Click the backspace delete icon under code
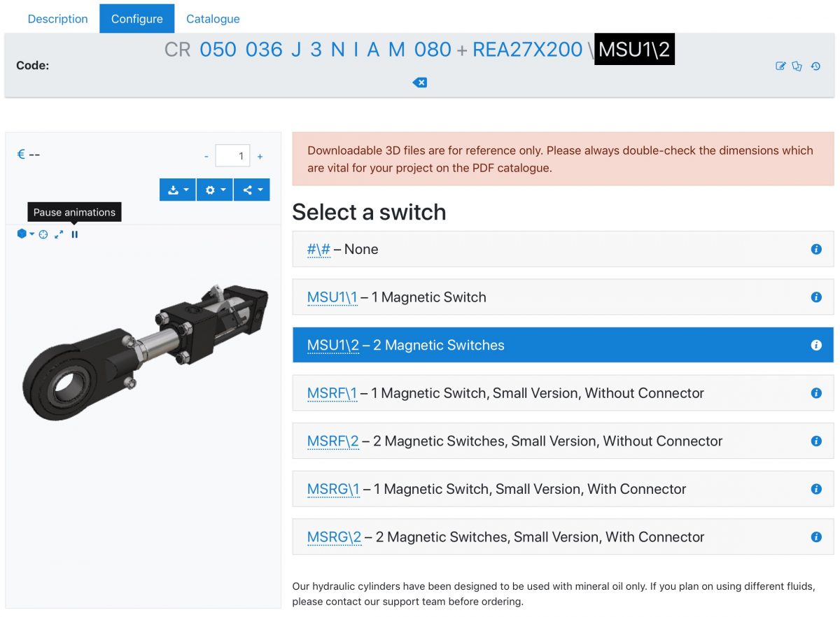Viewport: 840px width, 617px height. 419,83
